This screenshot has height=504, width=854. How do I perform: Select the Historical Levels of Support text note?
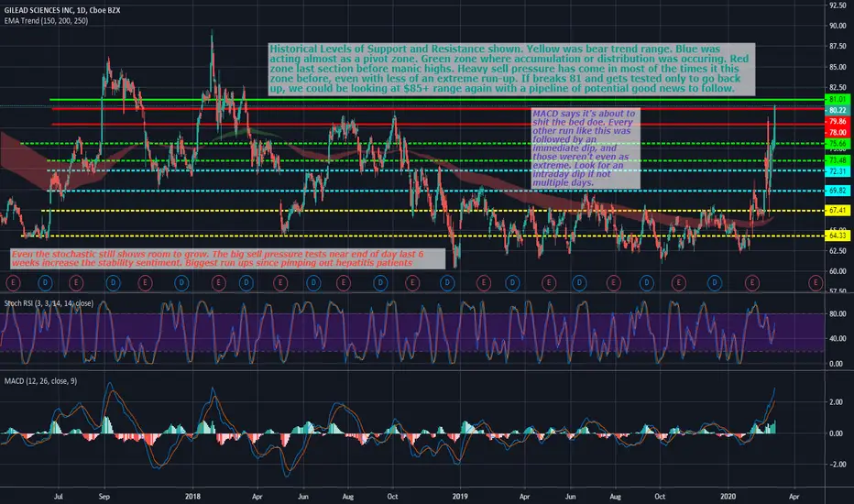tap(511, 70)
